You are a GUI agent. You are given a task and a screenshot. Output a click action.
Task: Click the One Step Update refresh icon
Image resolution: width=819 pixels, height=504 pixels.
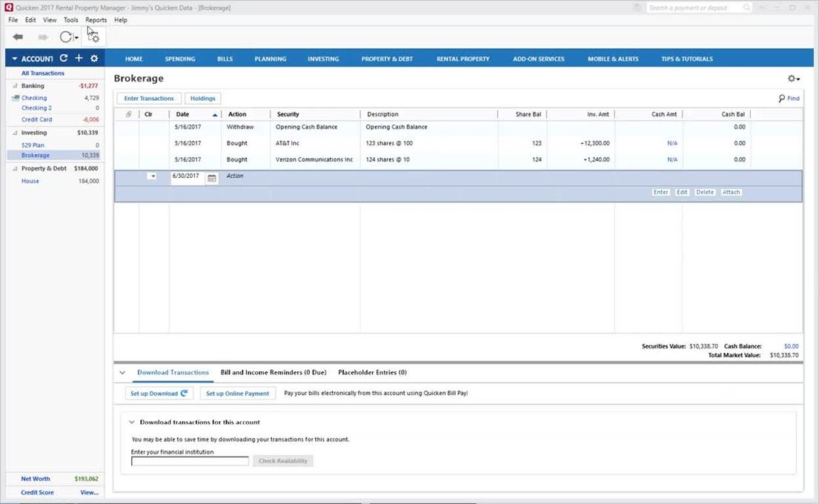(66, 37)
